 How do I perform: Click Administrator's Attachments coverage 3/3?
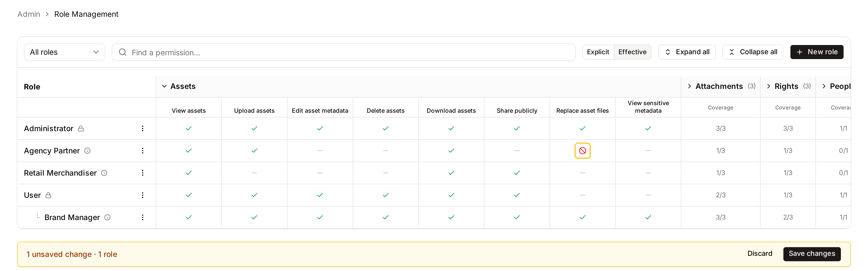[720, 128]
